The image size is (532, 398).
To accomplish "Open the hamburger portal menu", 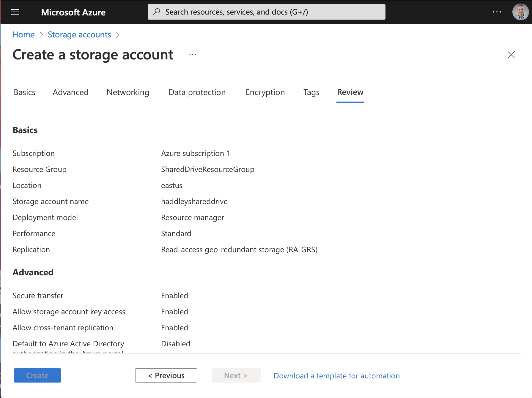I will [15, 12].
